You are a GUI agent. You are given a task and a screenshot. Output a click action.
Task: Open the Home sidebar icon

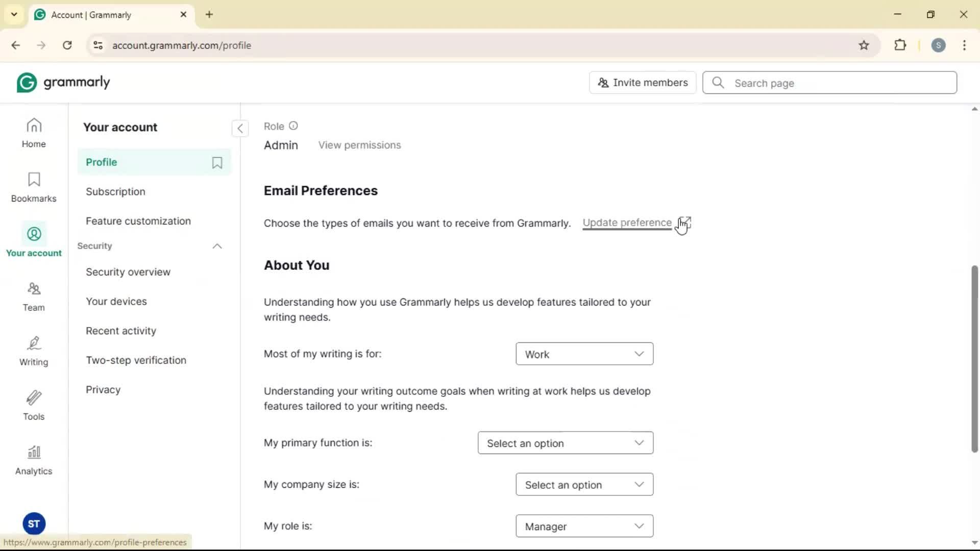[x=34, y=133]
